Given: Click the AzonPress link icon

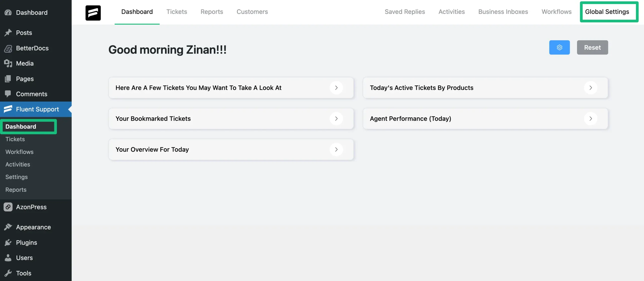Looking at the screenshot, I should click(8, 207).
